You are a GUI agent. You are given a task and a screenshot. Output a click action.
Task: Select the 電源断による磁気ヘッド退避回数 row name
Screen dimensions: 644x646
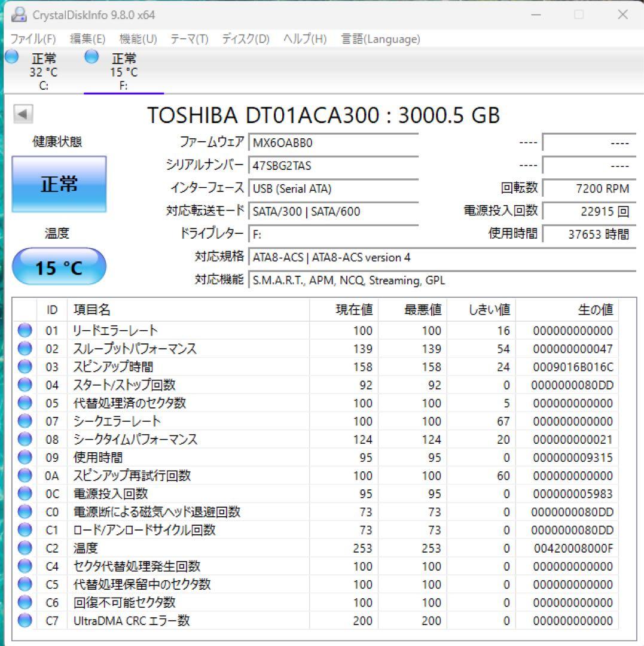click(x=157, y=511)
